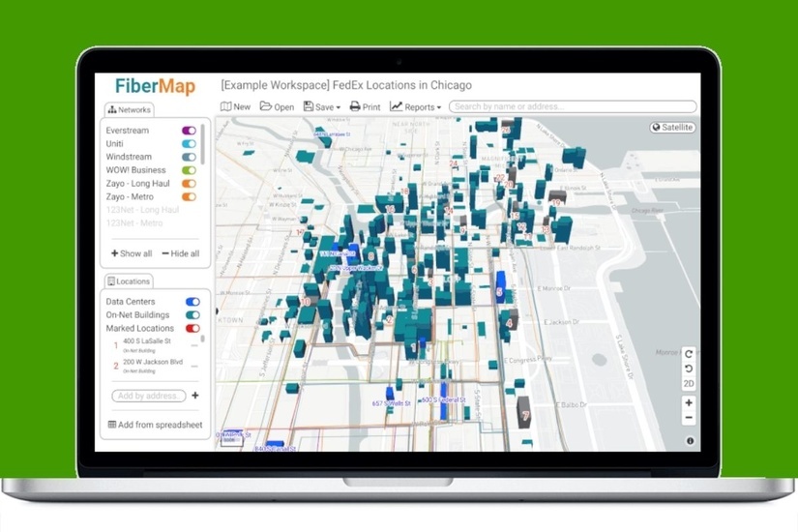
Task: Select the Networks tab
Action: tap(130, 110)
